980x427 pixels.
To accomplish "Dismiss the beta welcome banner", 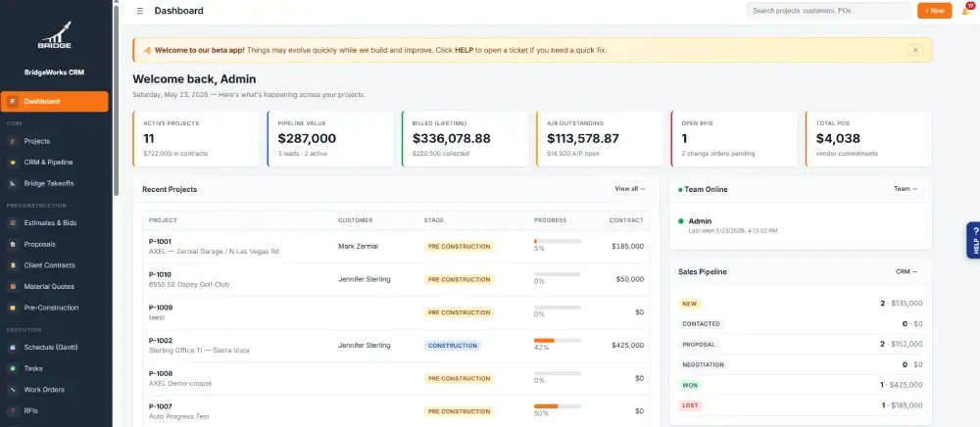I will tap(915, 50).
